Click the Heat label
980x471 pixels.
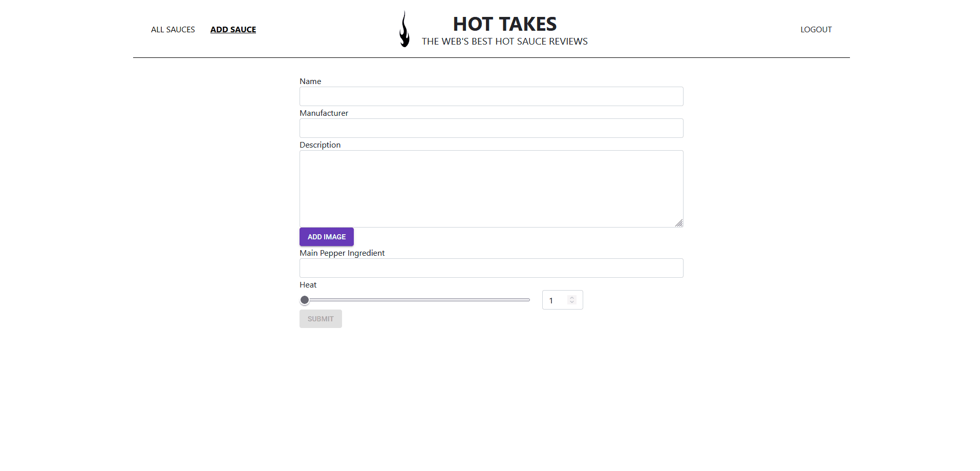click(x=308, y=284)
